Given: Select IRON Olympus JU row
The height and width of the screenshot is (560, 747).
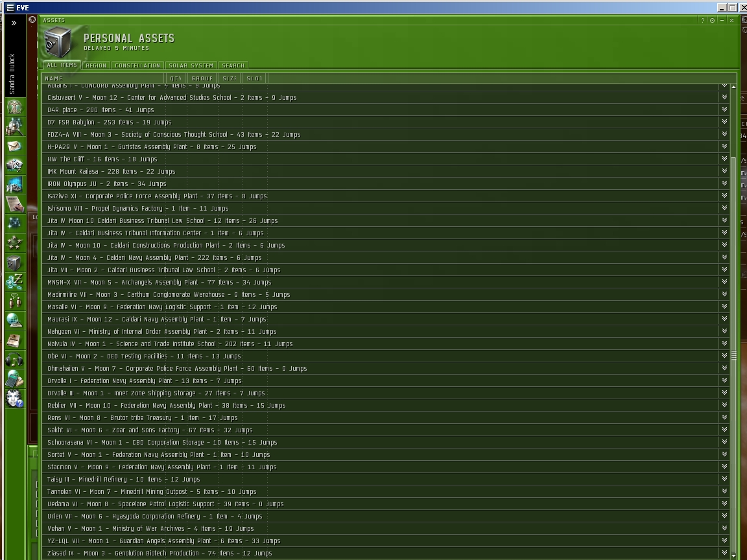Looking at the screenshot, I should click(x=385, y=183).
